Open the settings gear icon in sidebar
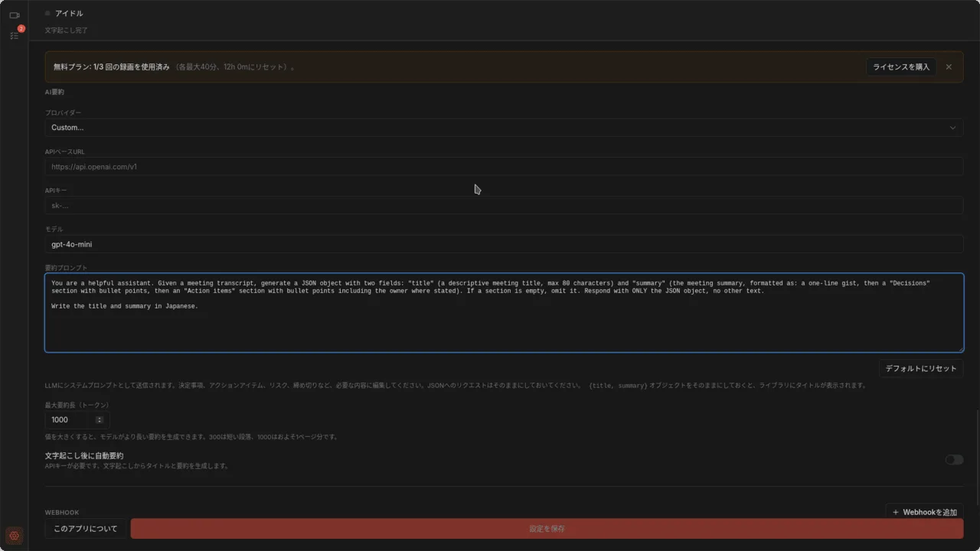 (x=14, y=536)
